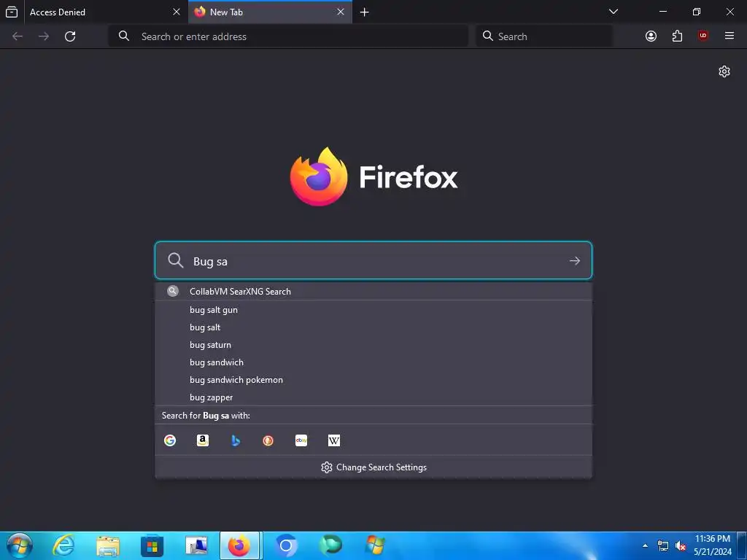Choose the bug salt suggestion
This screenshot has width=747, height=560.
[x=373, y=327]
